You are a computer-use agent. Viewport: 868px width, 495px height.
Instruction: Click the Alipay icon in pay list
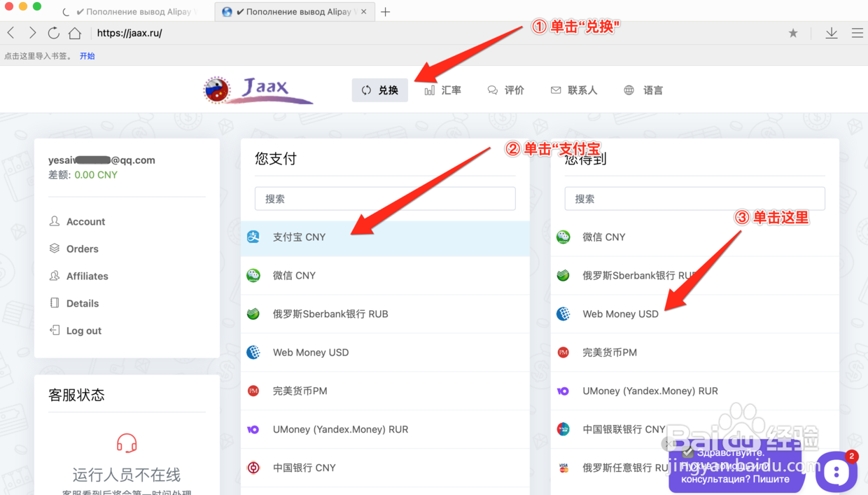point(253,237)
